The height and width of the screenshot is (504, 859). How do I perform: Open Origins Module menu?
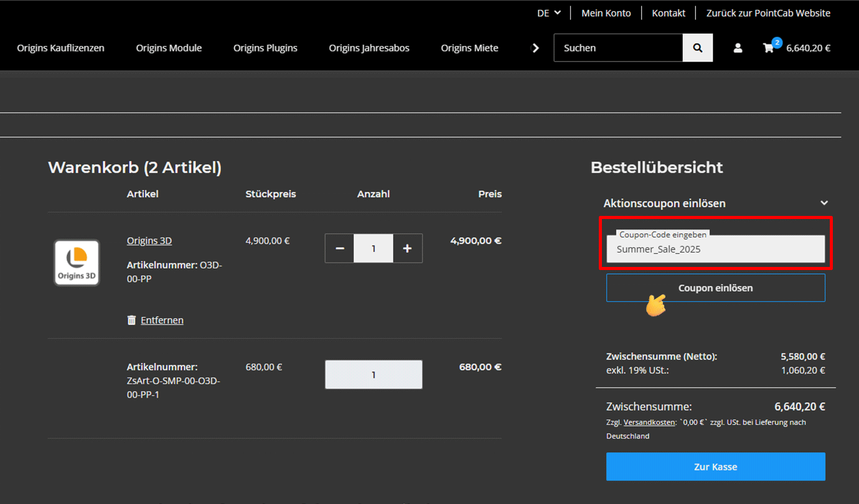[x=169, y=48]
